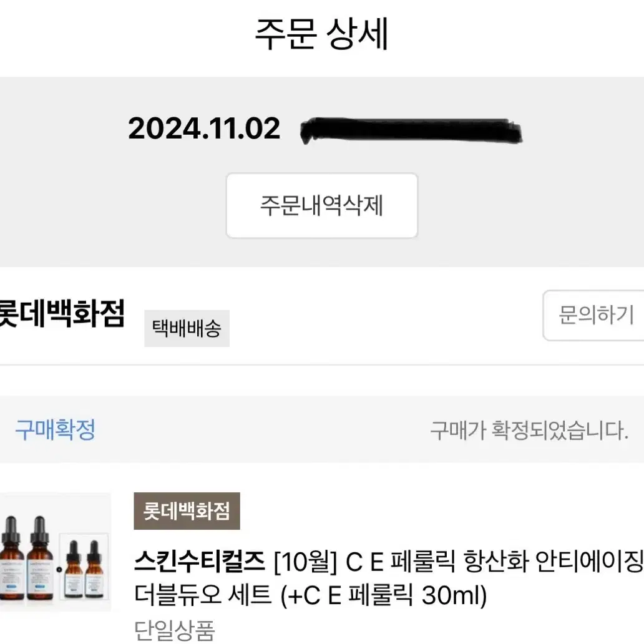Open the 문의하기 inquiry button
Image resolution: width=644 pixels, height=644 pixels.
pos(594,315)
